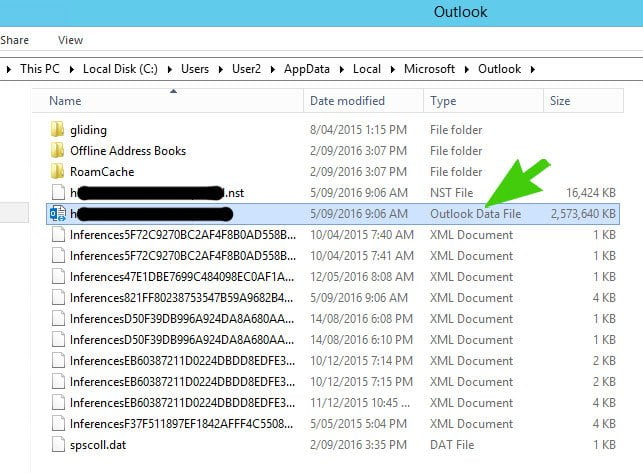Select Inferences47E1DBE7699C484098EC0AF1A file name
The image size is (643, 473).
pyautogui.click(x=182, y=277)
